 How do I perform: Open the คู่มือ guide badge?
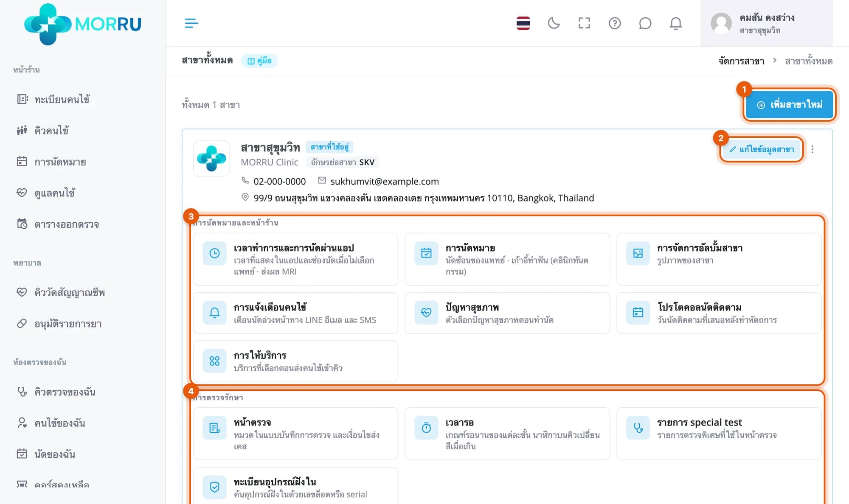(259, 61)
